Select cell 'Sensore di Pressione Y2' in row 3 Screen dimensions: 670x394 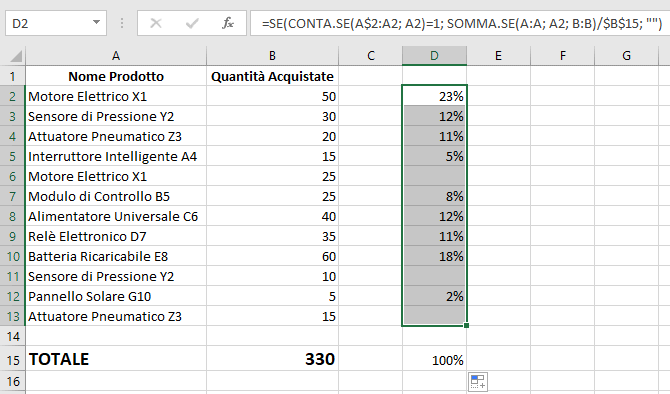coord(116,116)
